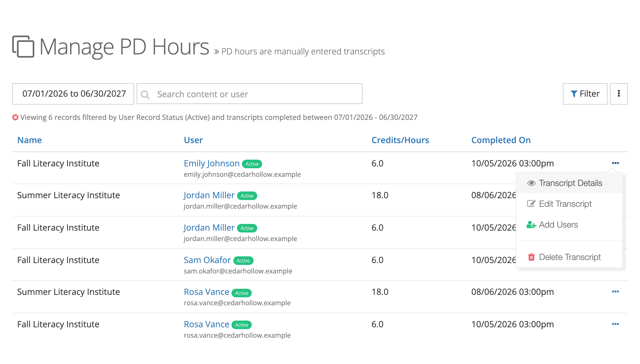Screen dimensions: 640x364
Task: Open Jordan Miller link in Summer Literacy row
Action: [x=209, y=195]
